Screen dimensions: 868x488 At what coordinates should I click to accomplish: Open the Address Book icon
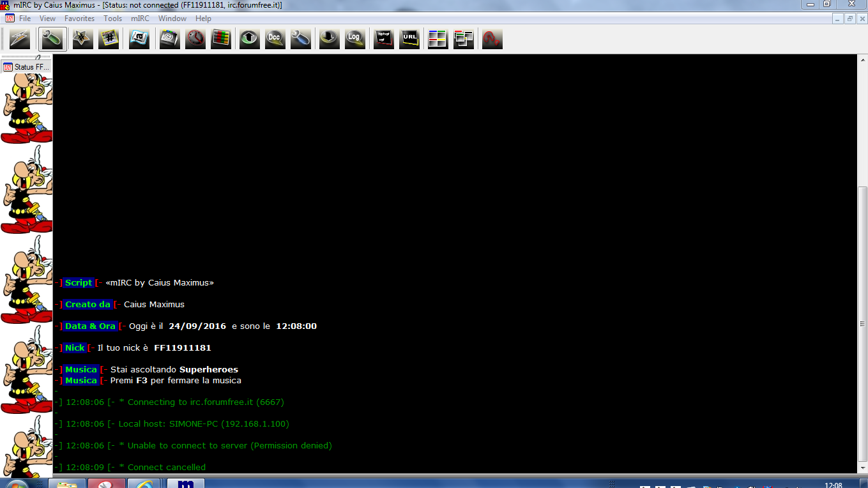click(170, 39)
